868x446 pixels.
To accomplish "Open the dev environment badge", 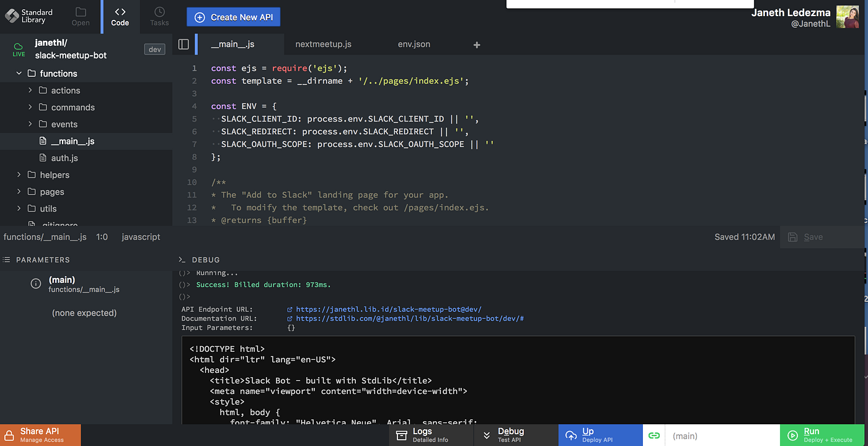I will [x=154, y=49].
